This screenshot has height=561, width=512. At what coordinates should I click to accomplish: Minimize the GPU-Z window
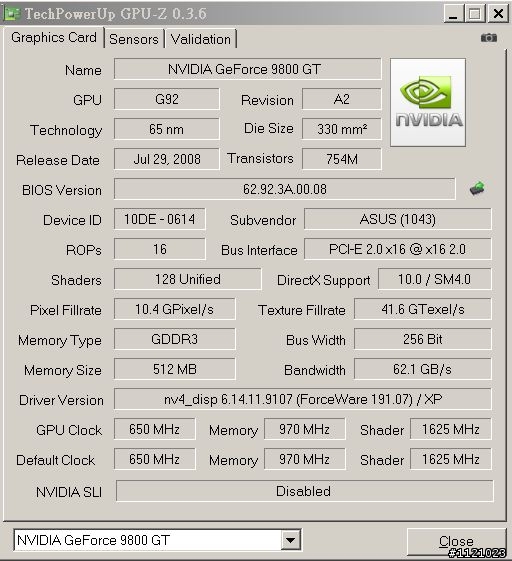click(x=453, y=14)
